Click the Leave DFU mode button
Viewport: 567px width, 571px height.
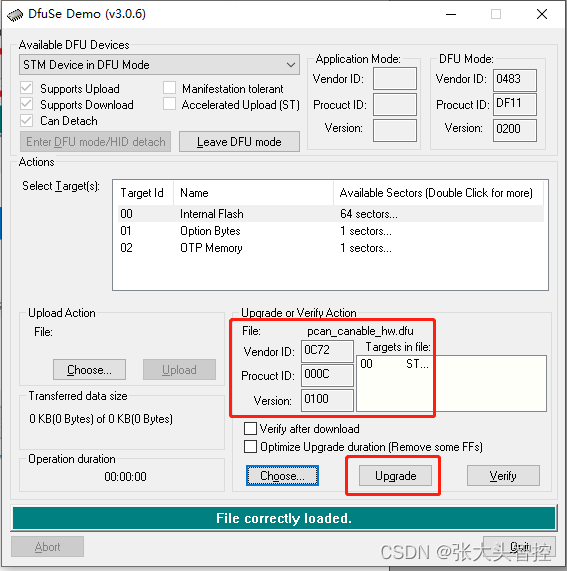coord(239,142)
